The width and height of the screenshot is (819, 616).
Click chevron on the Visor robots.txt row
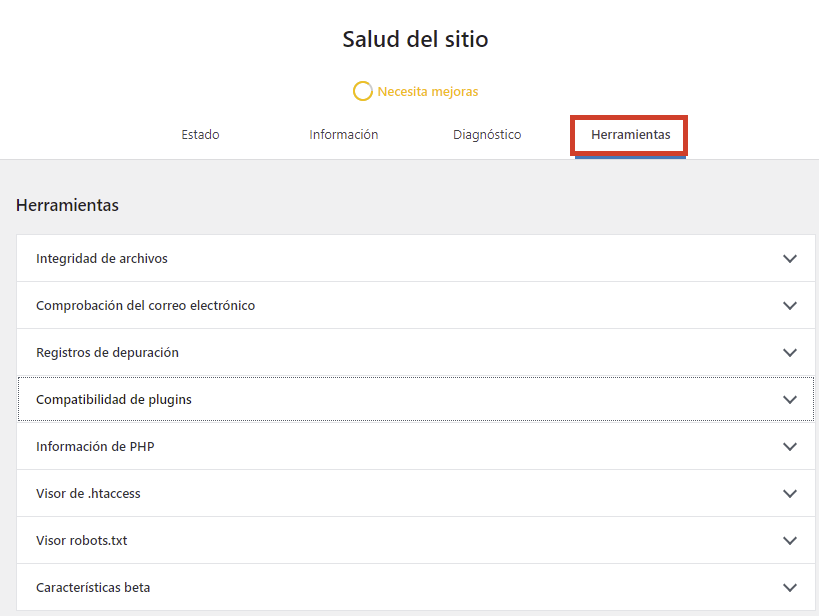790,541
